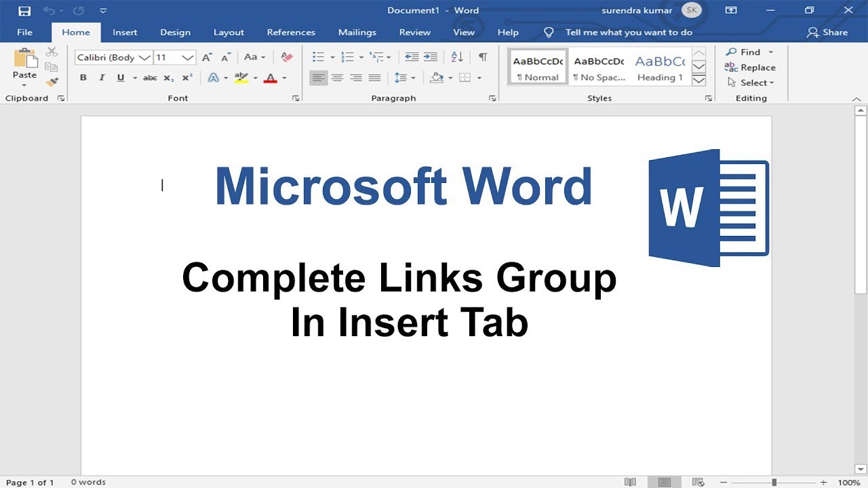
Task: Click Ribbon Display Options icon
Action: (731, 10)
